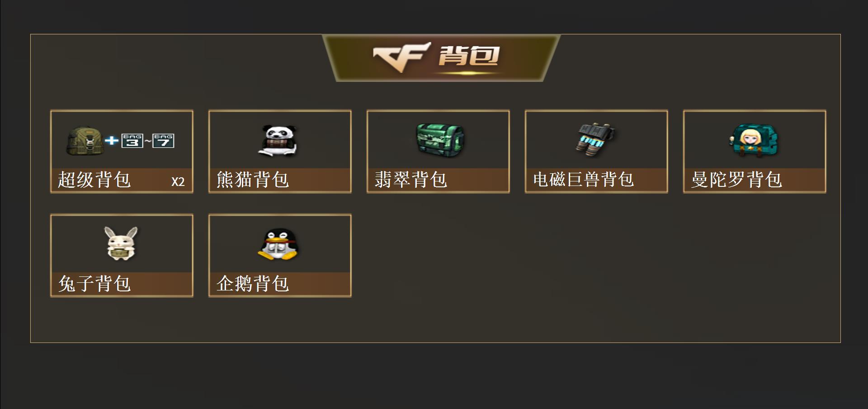
Task: Choose the 企鹅背包 label
Action: 253,284
